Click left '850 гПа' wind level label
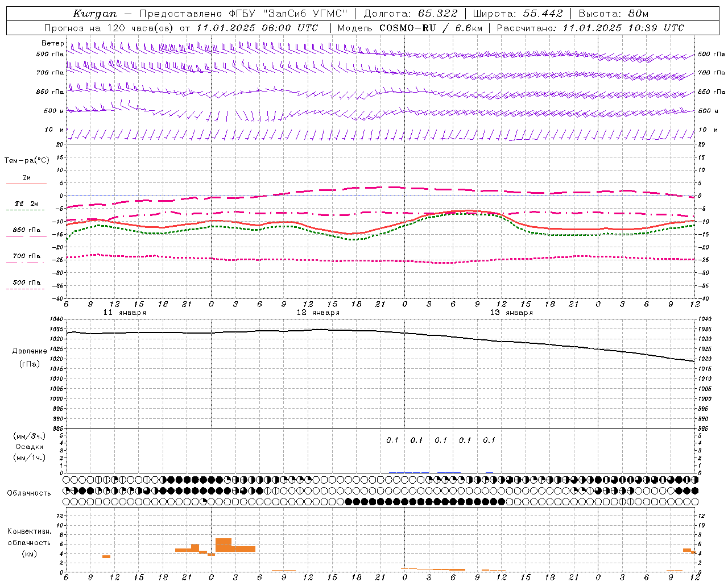This screenshot has height=582, width=728. point(50,92)
